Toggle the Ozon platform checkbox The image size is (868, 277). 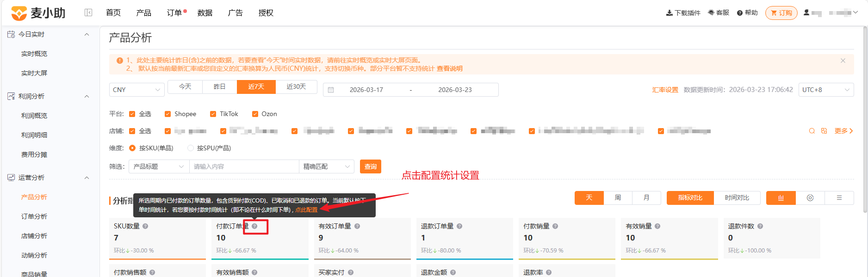pos(255,114)
